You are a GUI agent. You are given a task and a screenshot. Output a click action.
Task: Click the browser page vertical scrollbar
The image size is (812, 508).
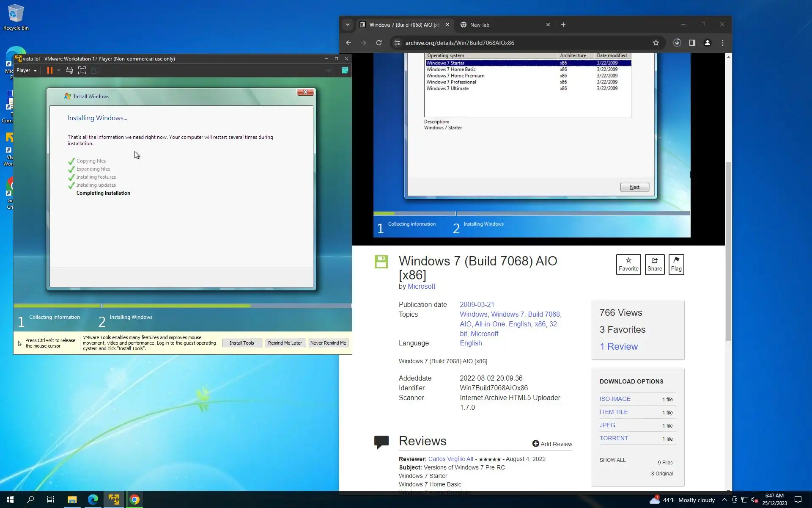[x=728, y=251]
